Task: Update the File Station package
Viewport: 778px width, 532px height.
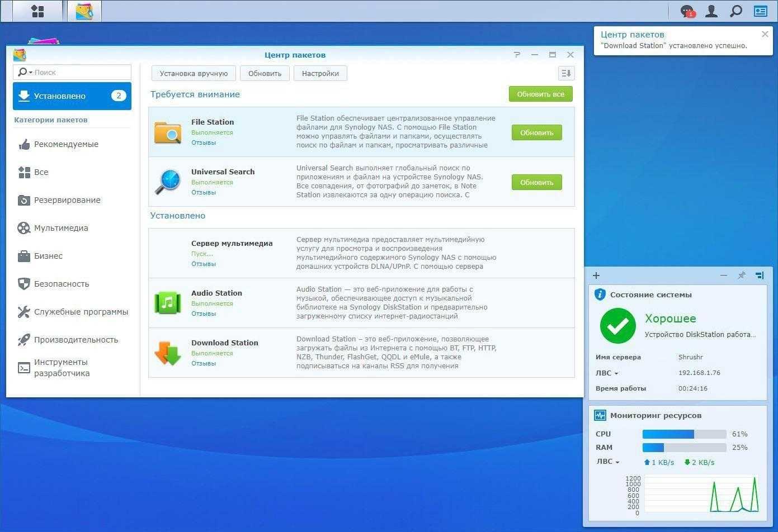Action: [x=536, y=132]
